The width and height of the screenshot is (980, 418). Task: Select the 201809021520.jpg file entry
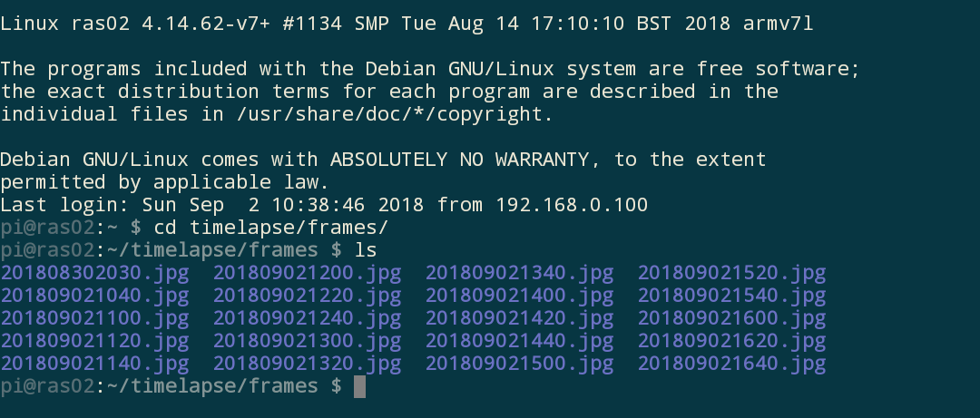click(732, 273)
